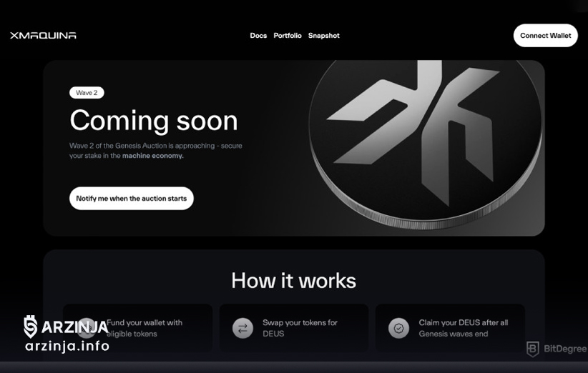Select the Wave 2 badge
The height and width of the screenshot is (373, 588).
coord(87,93)
